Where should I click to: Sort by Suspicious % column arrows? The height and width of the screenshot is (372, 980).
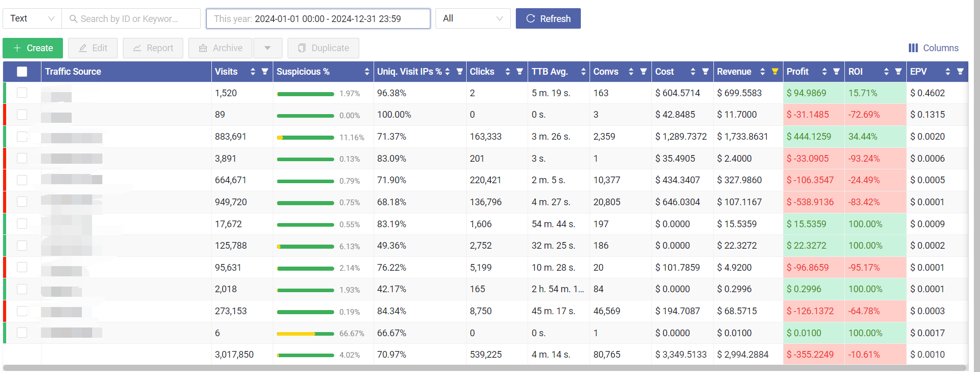point(367,72)
